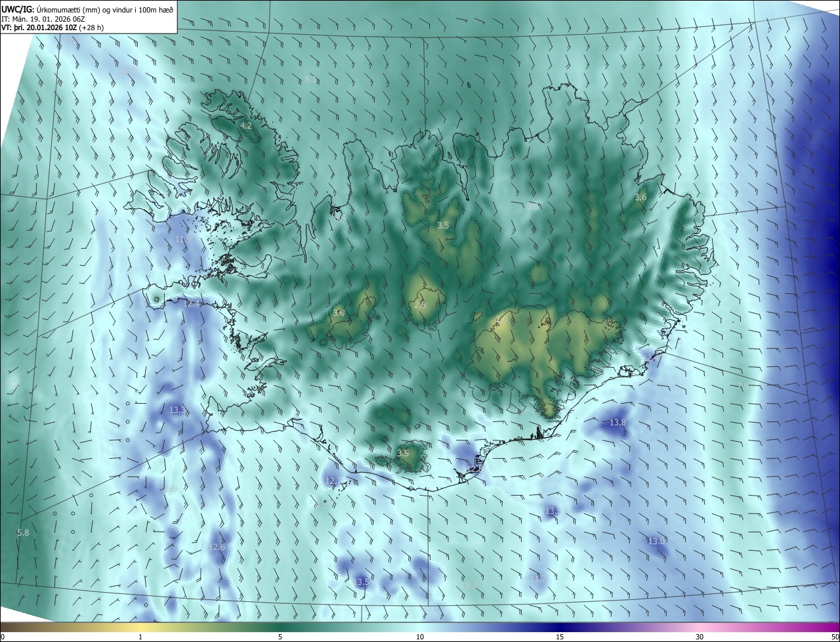The height and width of the screenshot is (642, 840).
Task: Click the 13.0 value label on the map
Action: (656, 541)
